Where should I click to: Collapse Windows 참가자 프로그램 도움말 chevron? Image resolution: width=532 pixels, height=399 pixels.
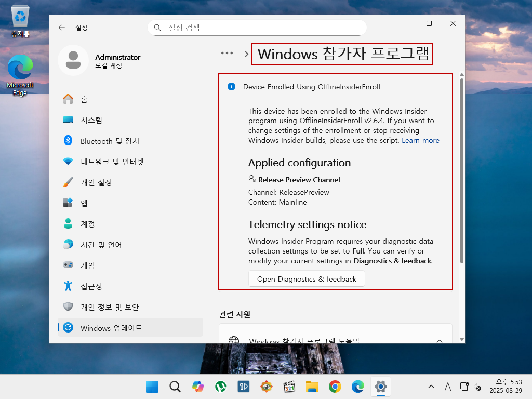pos(440,341)
